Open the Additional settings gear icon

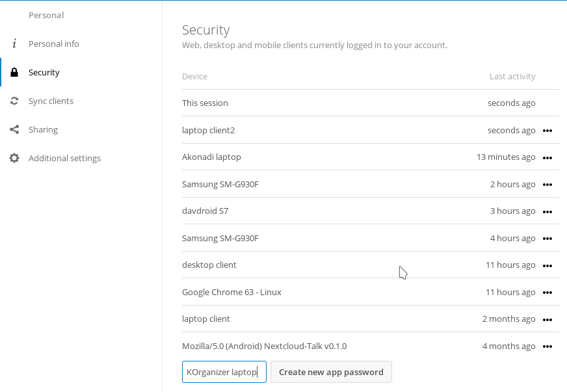pos(14,158)
